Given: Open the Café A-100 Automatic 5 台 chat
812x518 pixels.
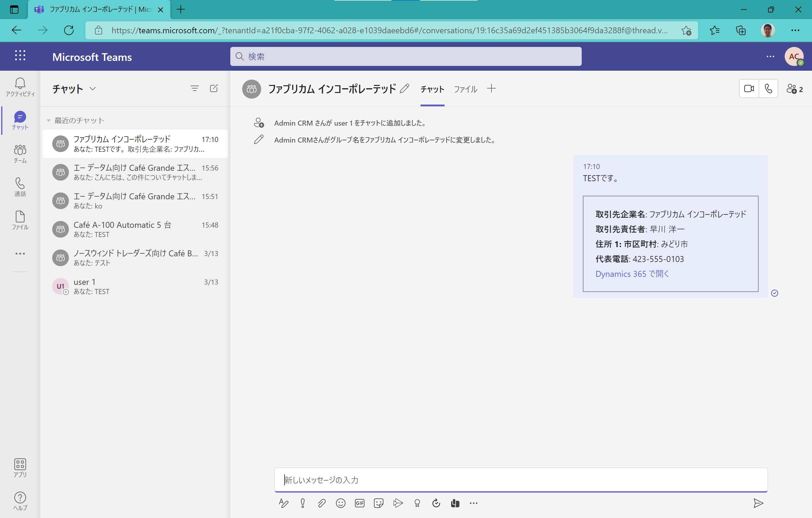Looking at the screenshot, I should 135,230.
